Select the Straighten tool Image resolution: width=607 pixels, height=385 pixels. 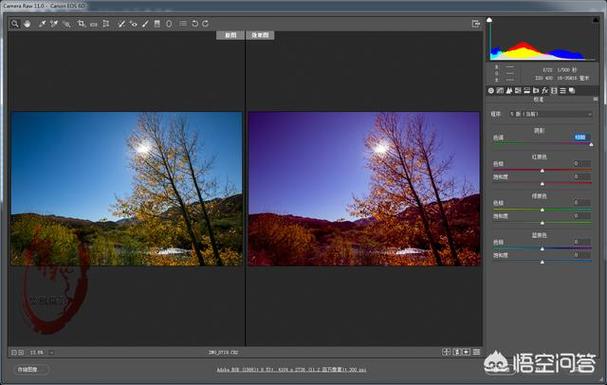point(93,24)
